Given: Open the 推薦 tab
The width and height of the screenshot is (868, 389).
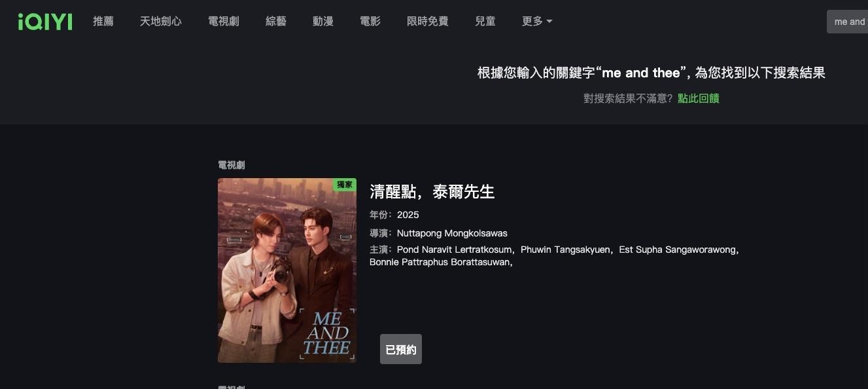Looking at the screenshot, I should coord(103,22).
